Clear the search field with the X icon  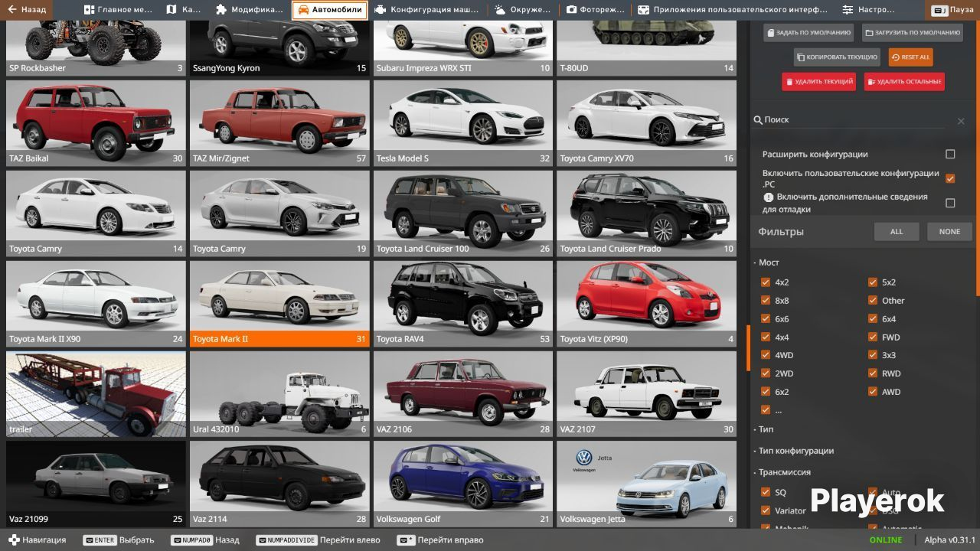click(x=961, y=121)
